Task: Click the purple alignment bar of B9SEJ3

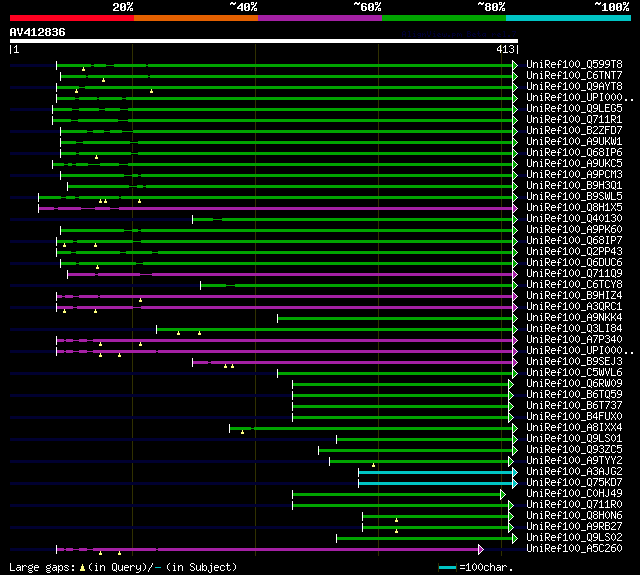Action: point(353,363)
